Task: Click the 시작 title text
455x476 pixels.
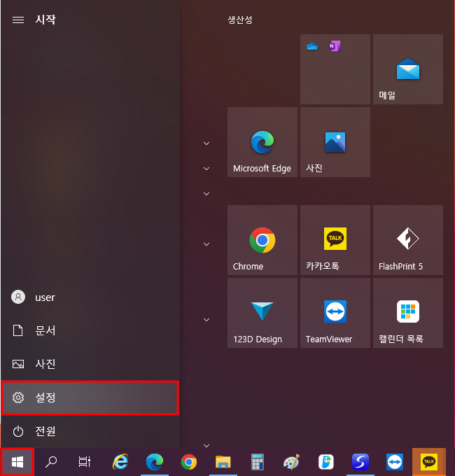Action: coord(45,20)
